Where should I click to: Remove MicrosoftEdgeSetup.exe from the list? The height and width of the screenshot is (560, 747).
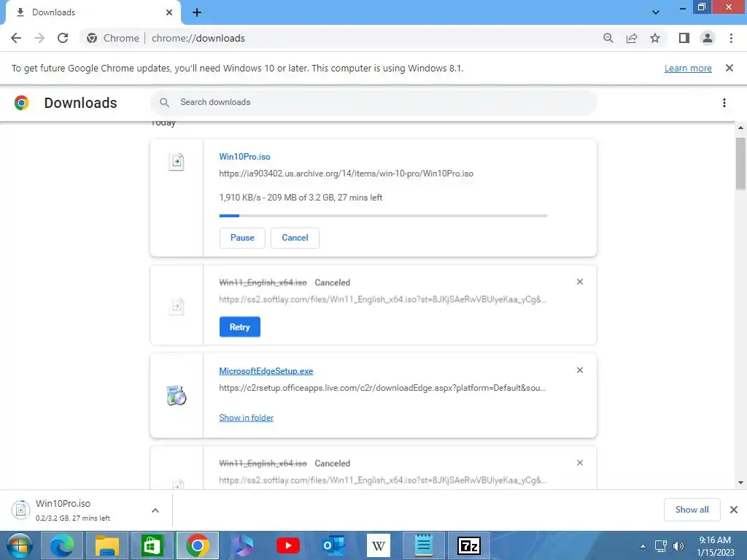tap(580, 370)
